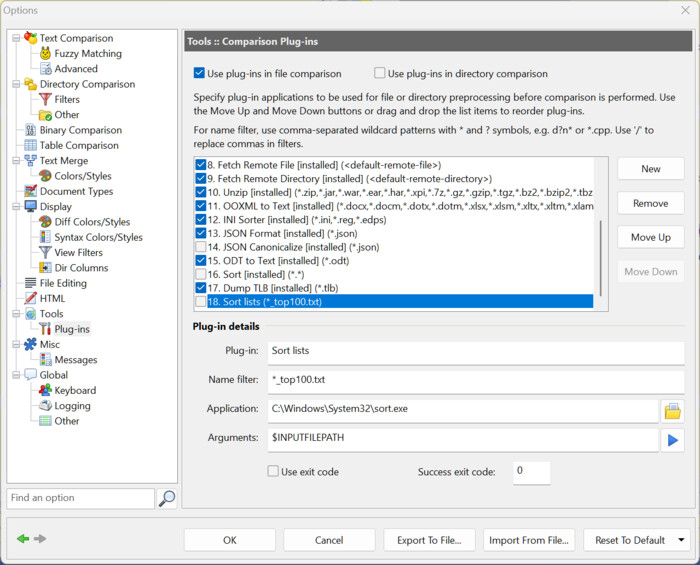Image resolution: width=700 pixels, height=565 pixels.
Task: Remove the selected plug-in
Action: (x=650, y=203)
